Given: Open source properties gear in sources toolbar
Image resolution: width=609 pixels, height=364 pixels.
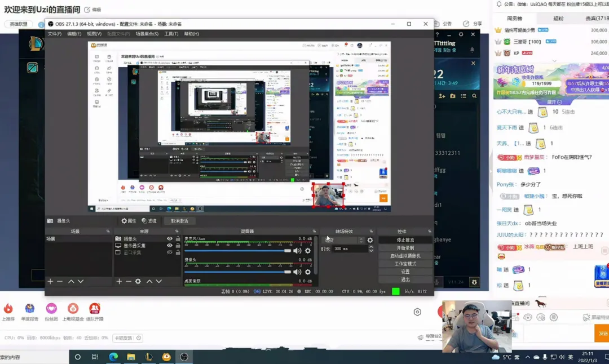Looking at the screenshot, I should click(138, 281).
